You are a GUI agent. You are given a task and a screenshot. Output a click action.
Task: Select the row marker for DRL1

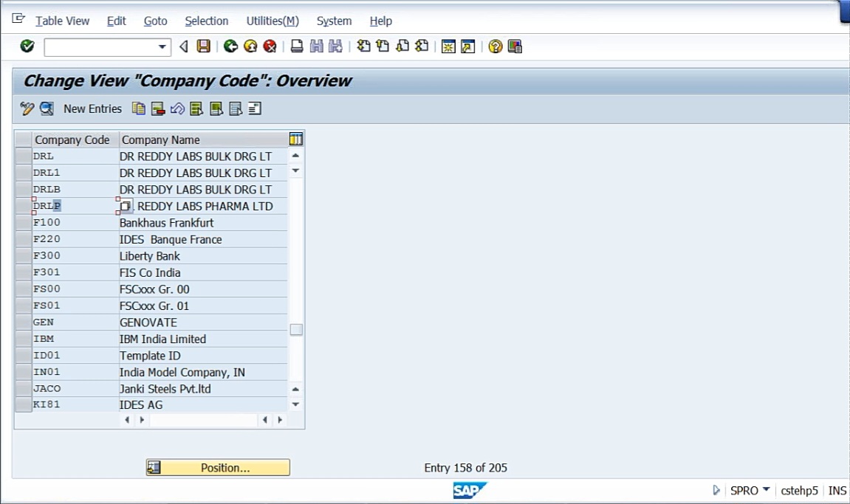click(24, 173)
